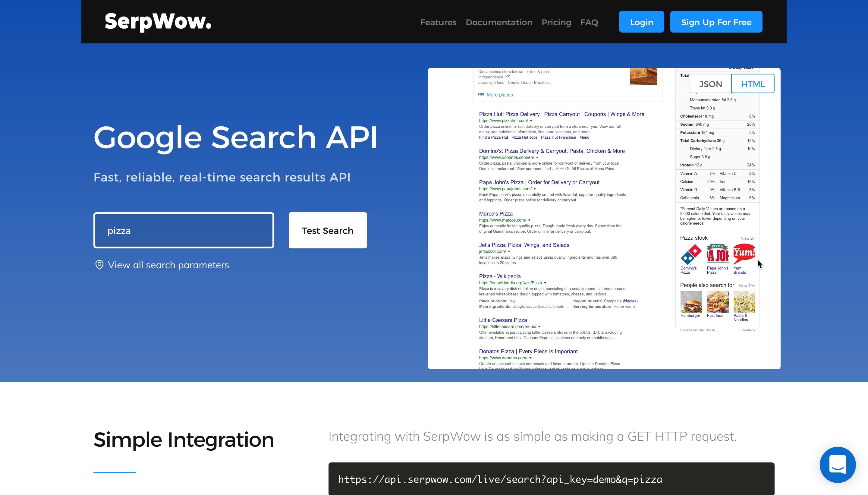Focus the pizza search input field
Image resolution: width=868 pixels, height=495 pixels.
tap(184, 231)
